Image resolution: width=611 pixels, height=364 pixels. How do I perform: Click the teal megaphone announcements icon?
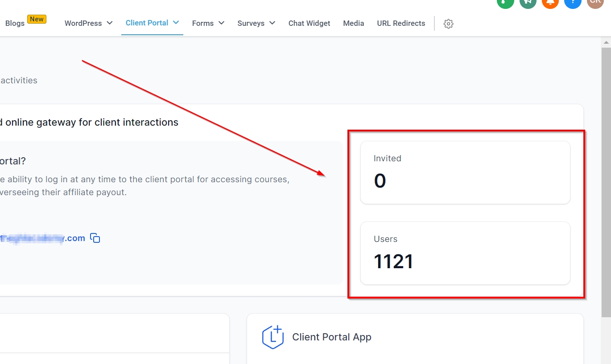[528, 2]
